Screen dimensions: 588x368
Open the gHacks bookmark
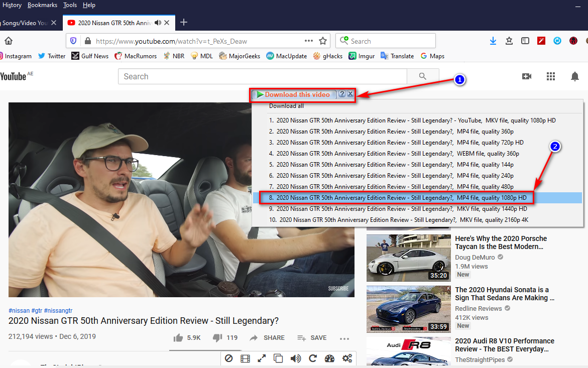point(328,56)
